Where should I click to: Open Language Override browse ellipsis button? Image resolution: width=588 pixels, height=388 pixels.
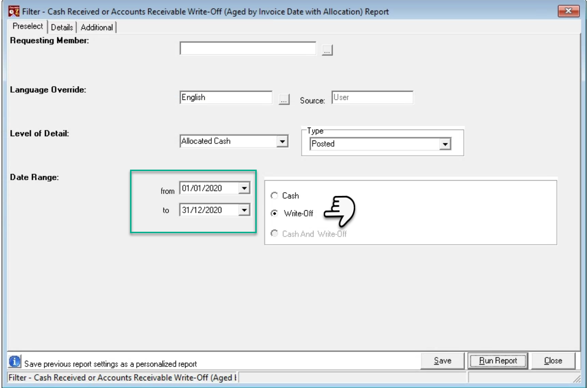[x=284, y=99]
